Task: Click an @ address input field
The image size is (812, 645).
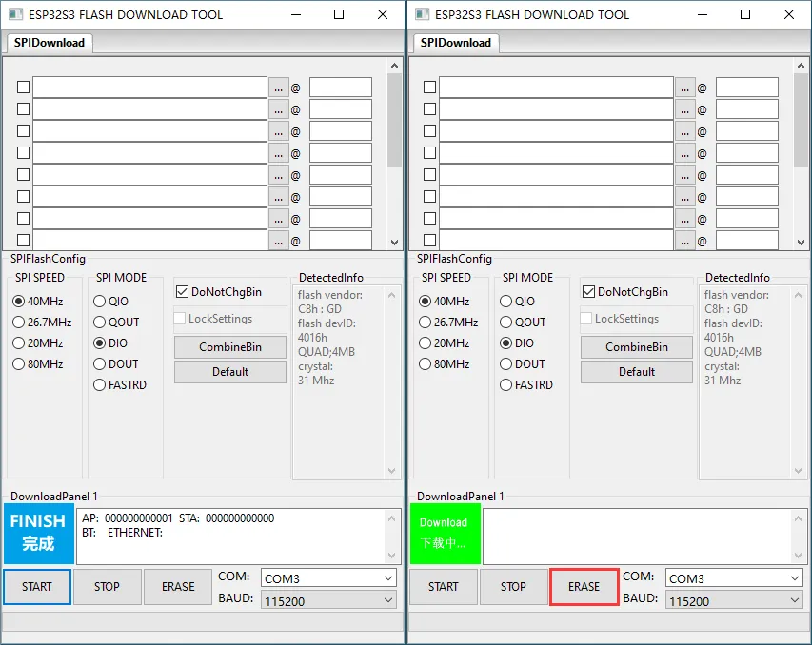Action: pyautogui.click(x=340, y=87)
